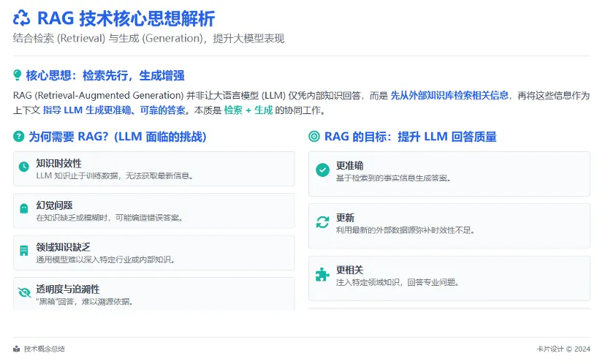The height and width of the screenshot is (364, 608).
Task: Click the lightbulb icon next to 核心思想
Action: coord(18,75)
